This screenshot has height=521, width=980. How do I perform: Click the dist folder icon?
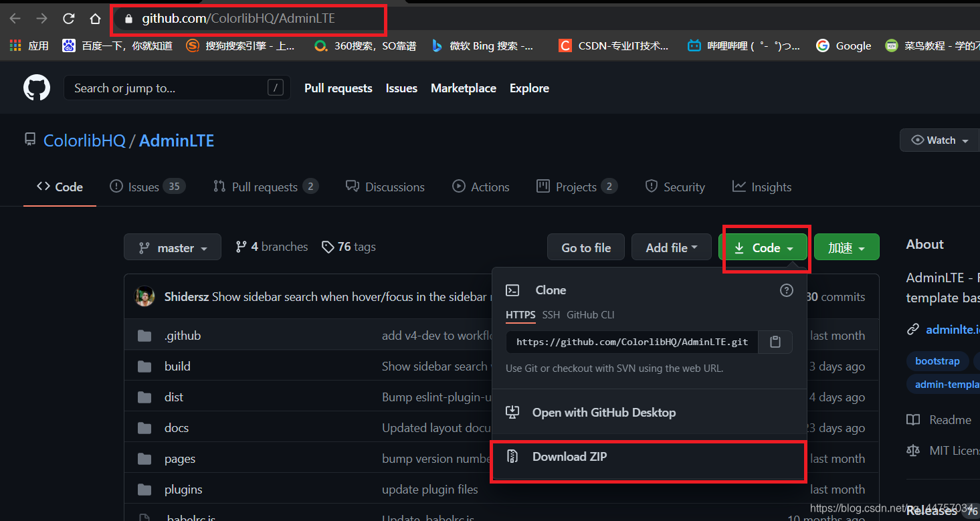[144, 397]
